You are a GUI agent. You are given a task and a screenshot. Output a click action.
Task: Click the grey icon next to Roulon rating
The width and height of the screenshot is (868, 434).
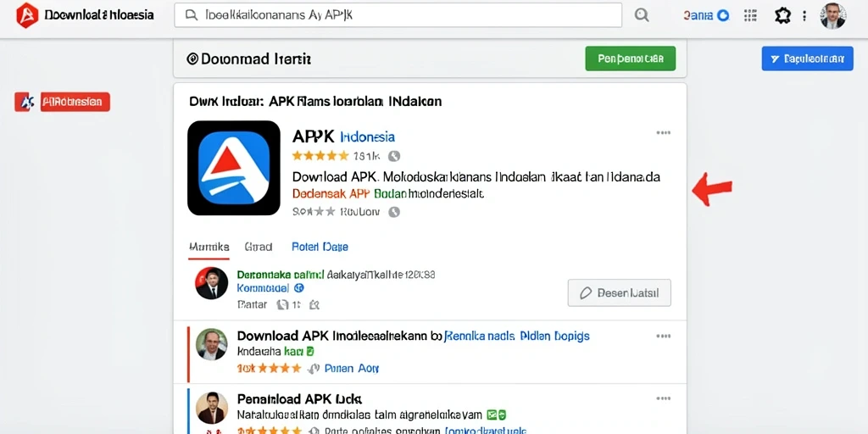click(393, 211)
